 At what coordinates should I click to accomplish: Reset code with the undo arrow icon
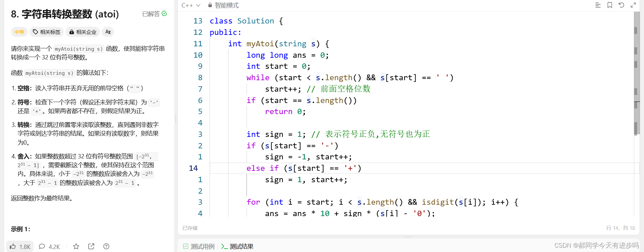(621, 5)
